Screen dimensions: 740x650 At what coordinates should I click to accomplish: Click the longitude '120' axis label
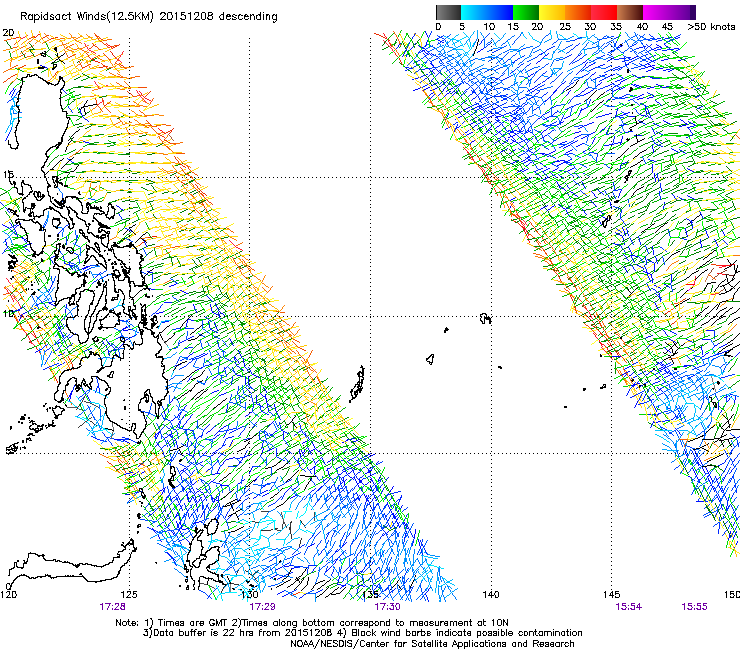(8, 594)
